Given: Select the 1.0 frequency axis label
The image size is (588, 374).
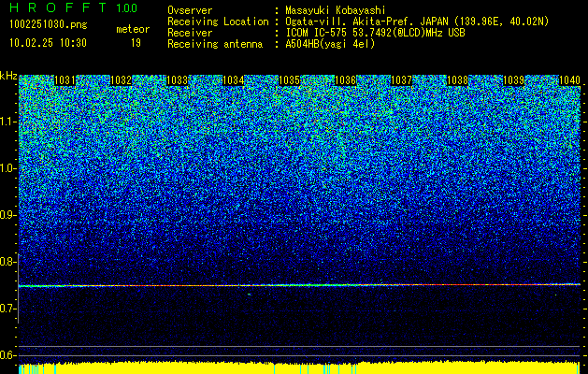Looking at the screenshot, I should (x=8, y=168).
